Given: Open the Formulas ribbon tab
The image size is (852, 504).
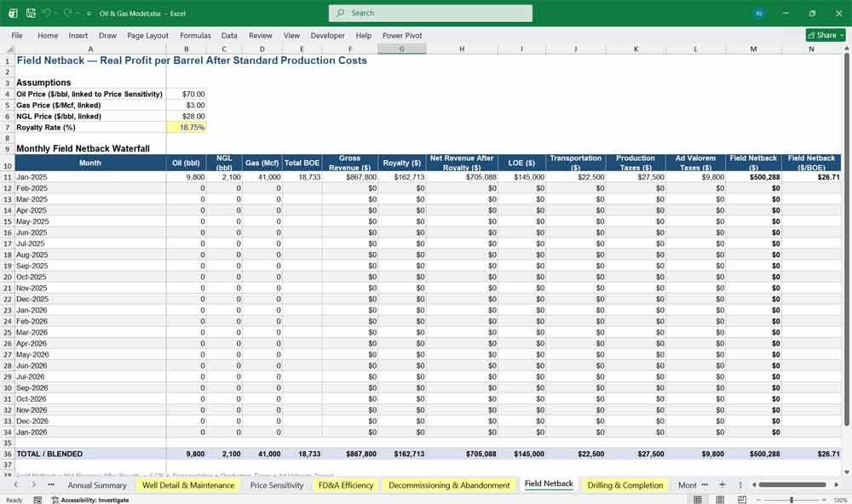Looking at the screenshot, I should [x=195, y=35].
